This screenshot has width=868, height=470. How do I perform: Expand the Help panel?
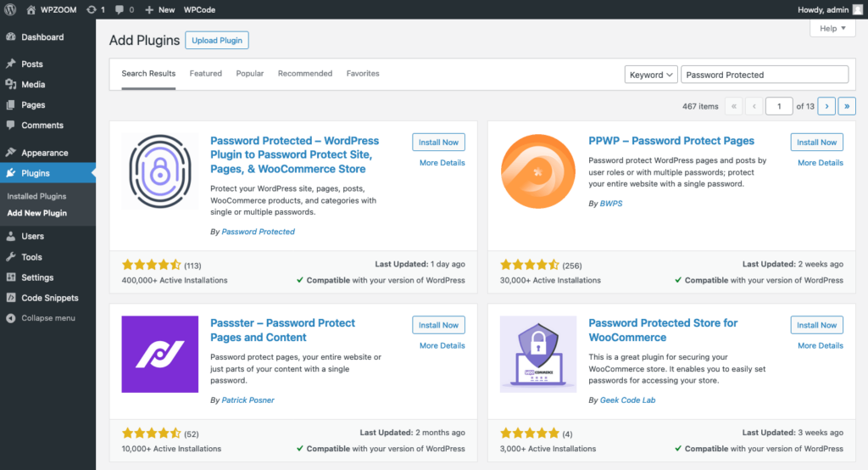832,28
